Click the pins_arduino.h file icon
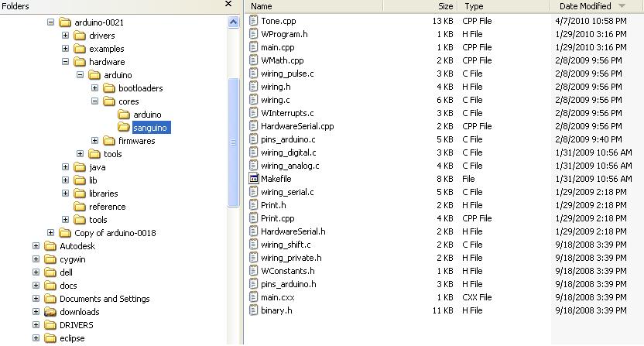The image size is (644, 346). [x=253, y=283]
